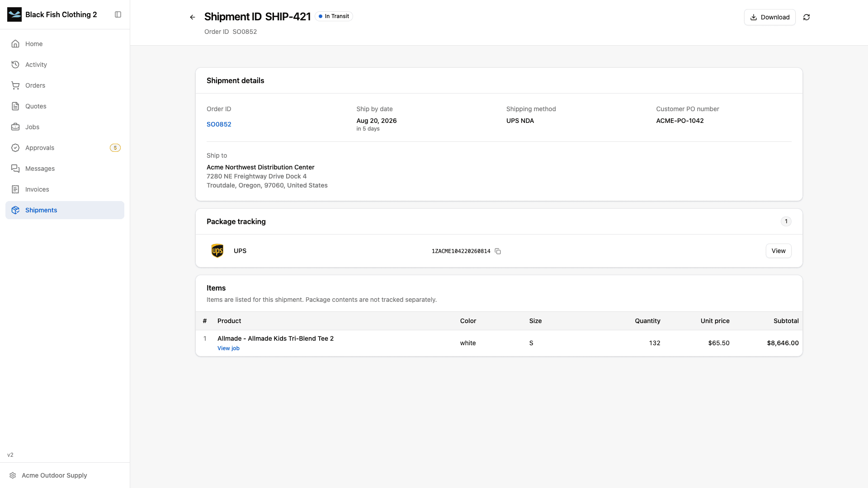Open settings gear for Acme Outdoor Supply
The height and width of the screenshot is (488, 868).
pyautogui.click(x=13, y=475)
